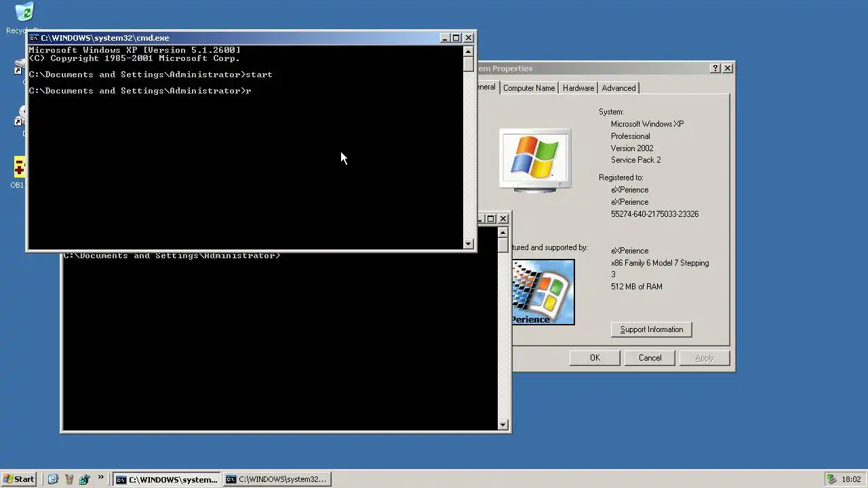Click the back cmd window's scroll-up arrow
The height and width of the screenshot is (488, 868).
[x=503, y=232]
